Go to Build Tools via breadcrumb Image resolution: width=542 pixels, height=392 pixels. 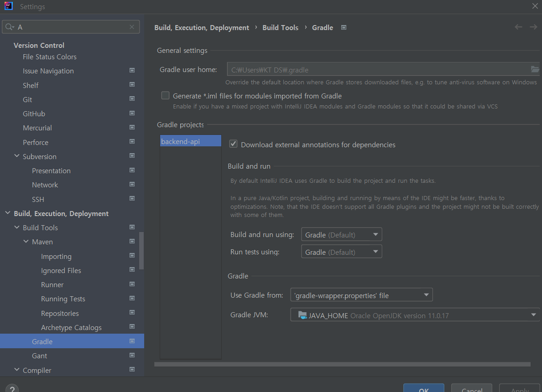[x=280, y=28]
